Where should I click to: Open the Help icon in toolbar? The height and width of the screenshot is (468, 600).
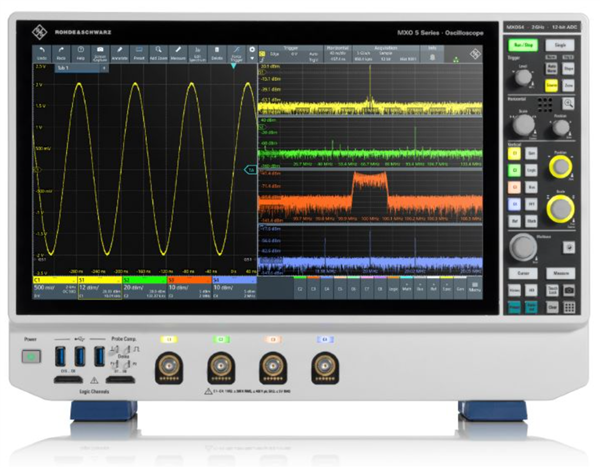point(81,52)
